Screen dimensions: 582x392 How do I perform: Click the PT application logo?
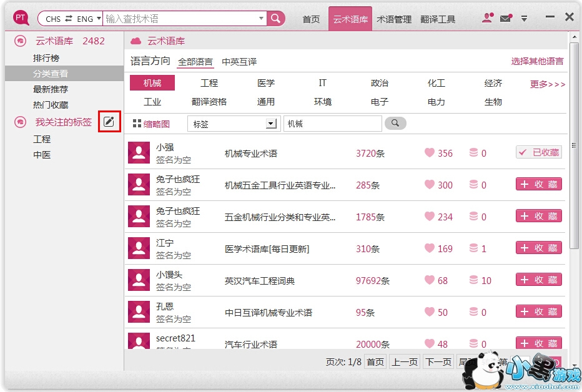(22, 18)
